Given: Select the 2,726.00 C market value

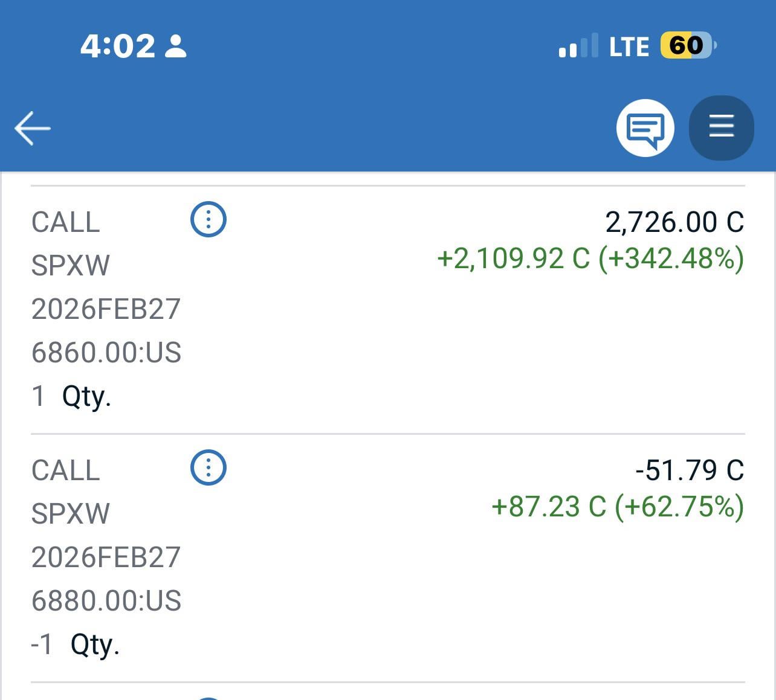Looking at the screenshot, I should pos(674,222).
